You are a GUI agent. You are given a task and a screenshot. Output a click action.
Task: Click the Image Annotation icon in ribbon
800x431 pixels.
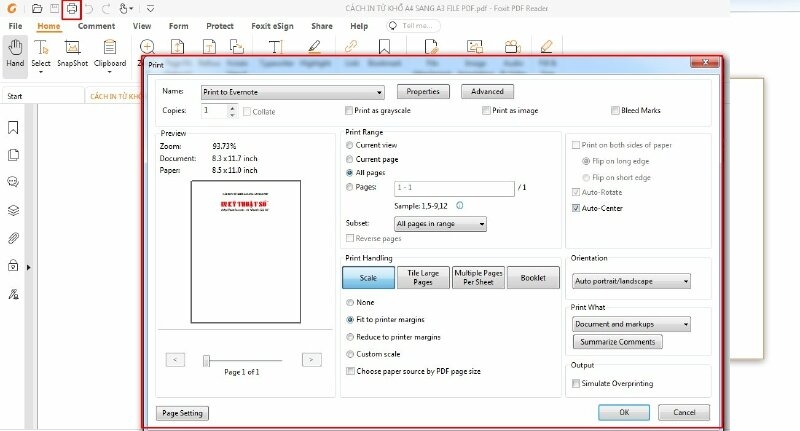(474, 47)
